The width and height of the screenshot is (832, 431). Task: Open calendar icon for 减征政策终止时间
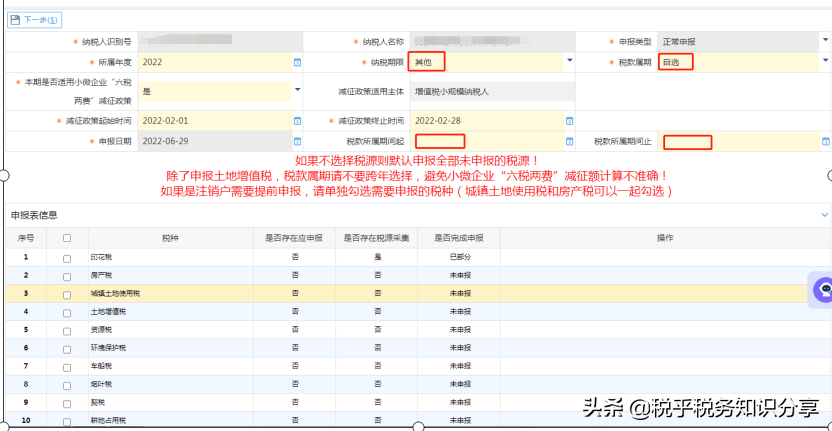click(x=569, y=121)
